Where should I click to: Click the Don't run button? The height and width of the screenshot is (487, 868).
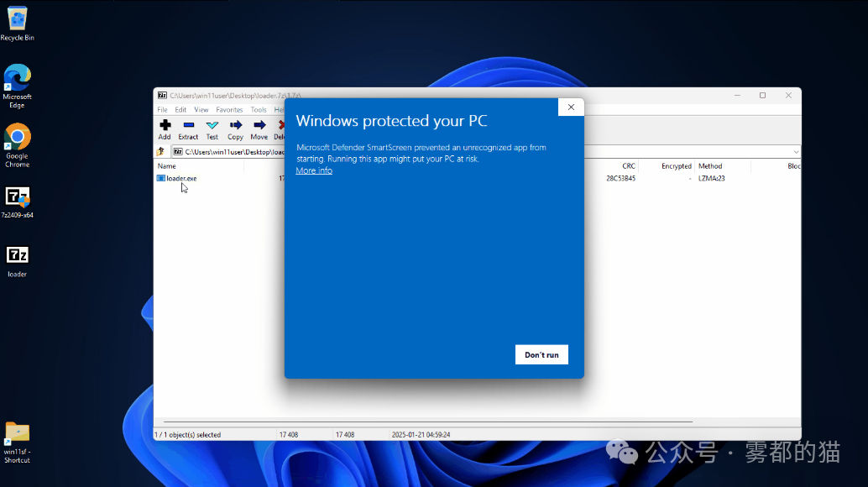tap(541, 354)
